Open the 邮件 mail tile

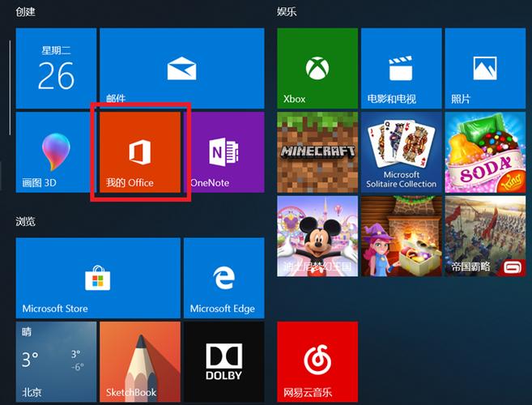point(181,68)
